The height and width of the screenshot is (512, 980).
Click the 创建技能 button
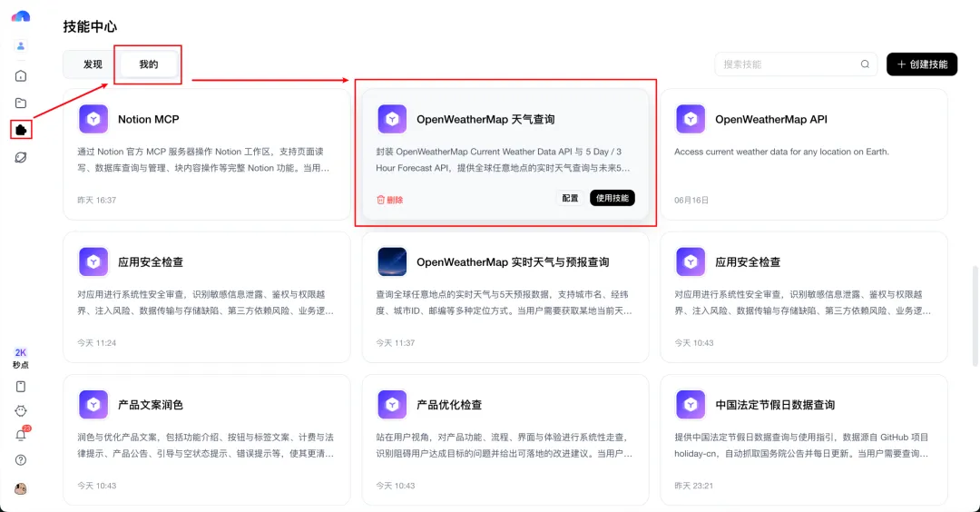922,64
